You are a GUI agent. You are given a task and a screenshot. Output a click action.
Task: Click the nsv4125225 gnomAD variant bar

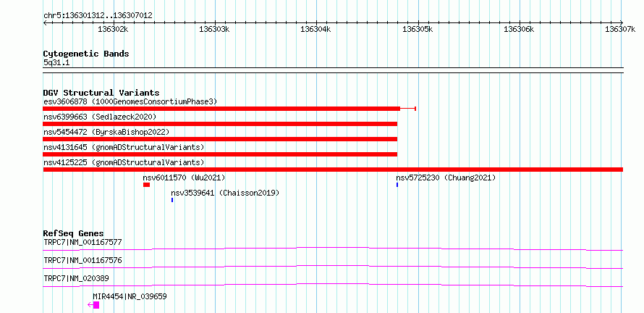[333, 170]
